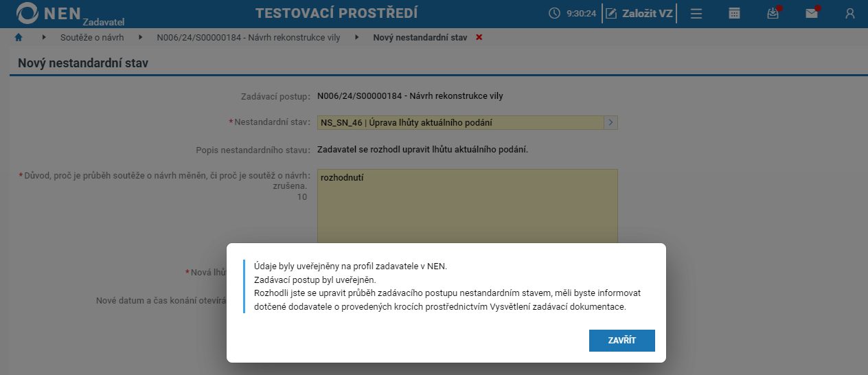Image resolution: width=868 pixels, height=375 pixels.
Task: Close the dialog with Zavřít button
Action: click(622, 341)
